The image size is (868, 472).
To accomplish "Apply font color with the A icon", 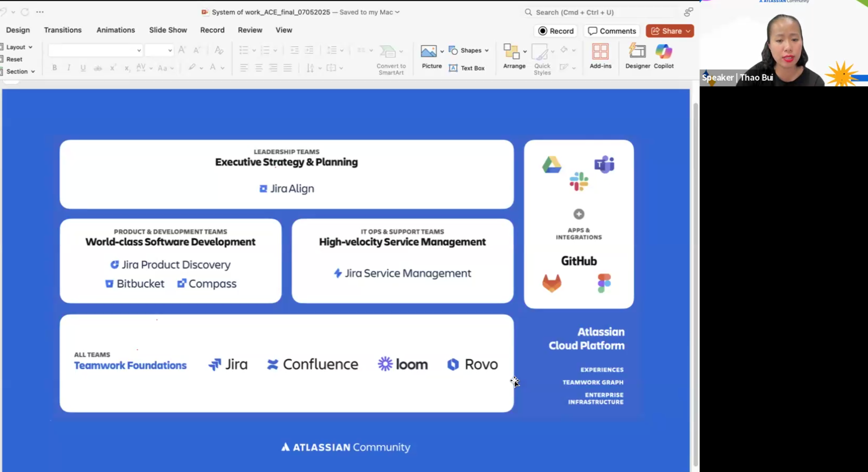I will (x=212, y=67).
